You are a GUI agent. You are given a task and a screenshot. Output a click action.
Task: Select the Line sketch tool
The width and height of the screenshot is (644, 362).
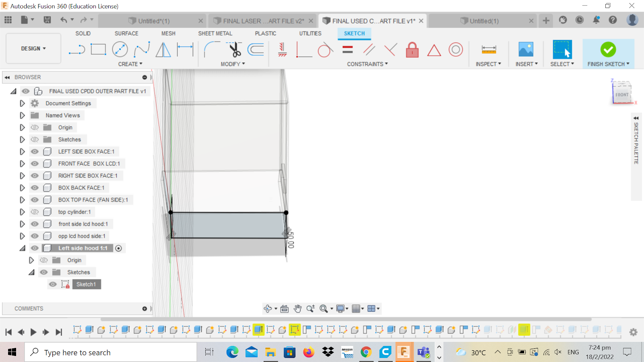(x=77, y=50)
